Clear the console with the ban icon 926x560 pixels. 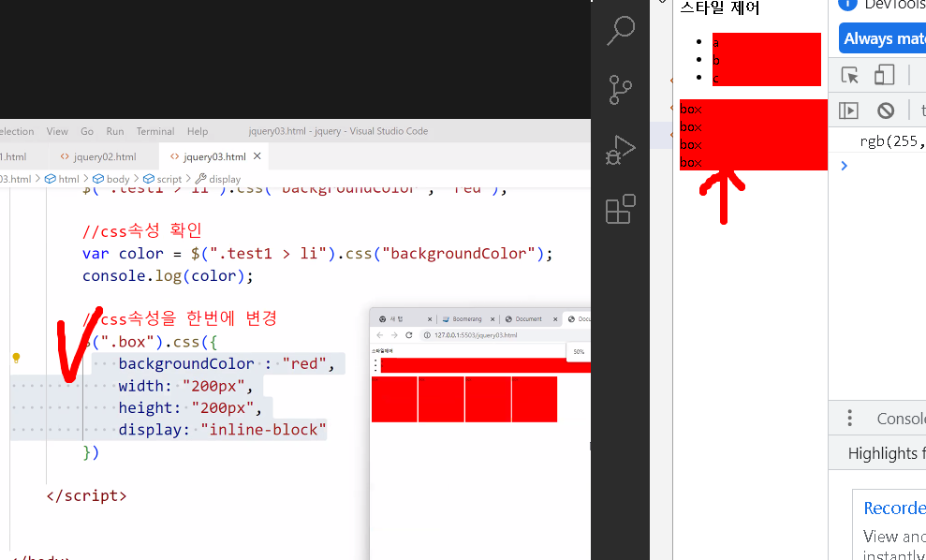[885, 111]
